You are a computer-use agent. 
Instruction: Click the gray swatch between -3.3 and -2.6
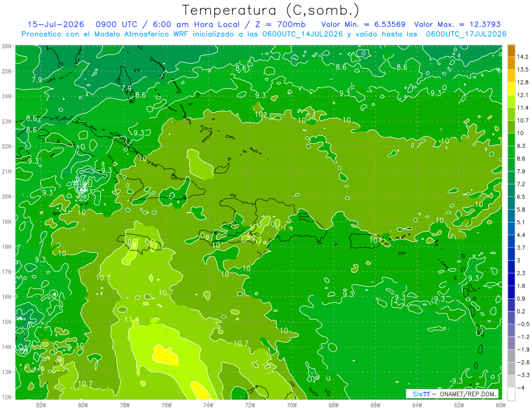(511, 368)
